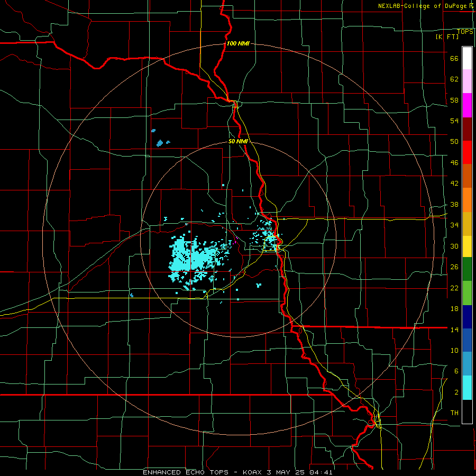Select the '10' scale label

pyautogui.click(x=454, y=350)
